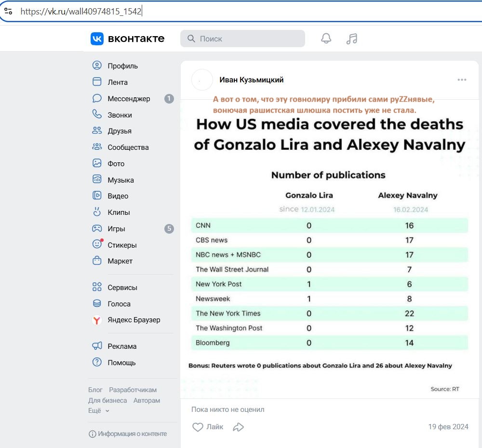This screenshot has height=448, width=482.
Task: Click the author avatar next to Иван Кузьмицкий
Action: tap(202, 80)
